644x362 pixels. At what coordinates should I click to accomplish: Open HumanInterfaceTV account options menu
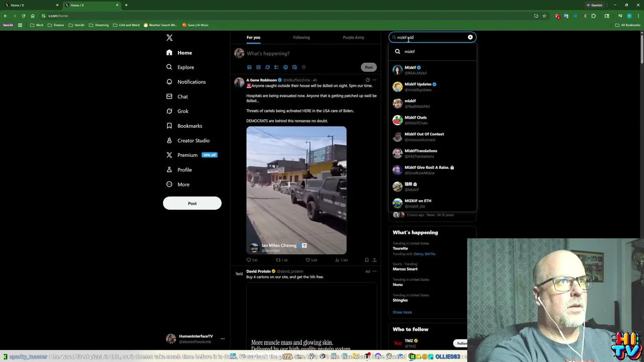click(x=222, y=338)
